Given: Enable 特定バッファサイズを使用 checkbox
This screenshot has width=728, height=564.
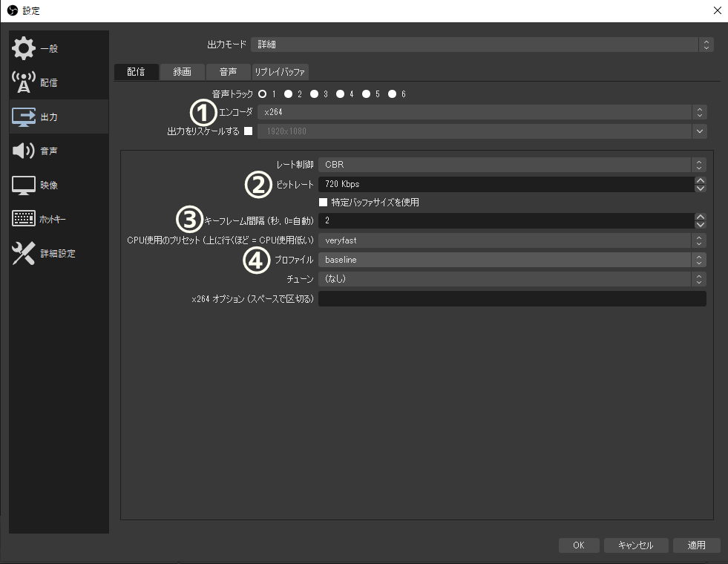Looking at the screenshot, I should click(x=323, y=202).
